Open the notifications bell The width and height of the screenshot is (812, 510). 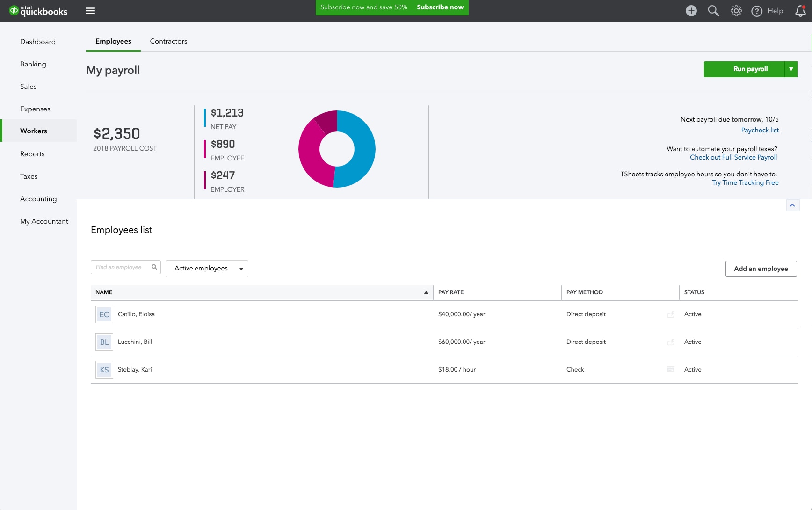[x=799, y=11]
